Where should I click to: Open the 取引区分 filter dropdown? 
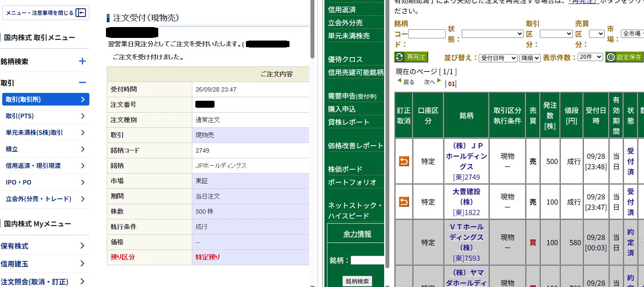pos(556,34)
